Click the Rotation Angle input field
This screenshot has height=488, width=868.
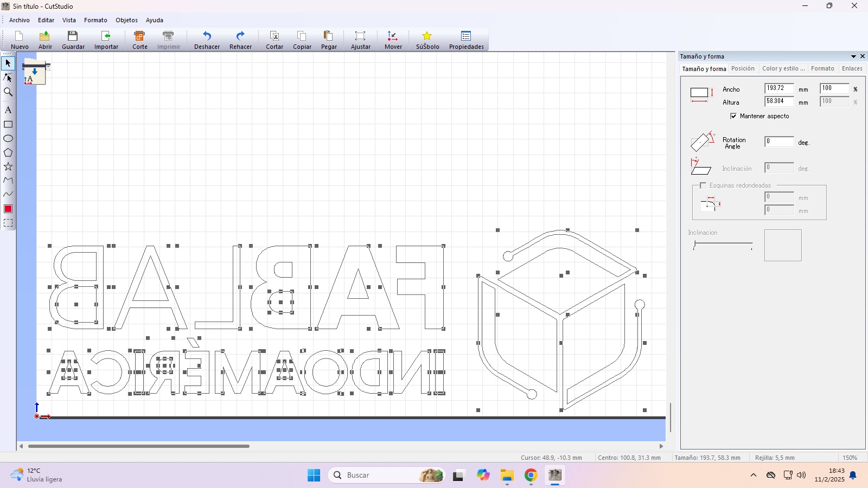click(779, 142)
